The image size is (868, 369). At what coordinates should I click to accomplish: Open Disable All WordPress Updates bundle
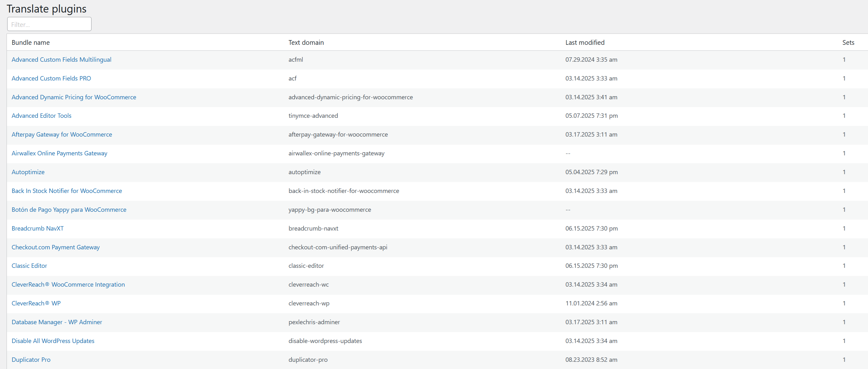pos(53,341)
